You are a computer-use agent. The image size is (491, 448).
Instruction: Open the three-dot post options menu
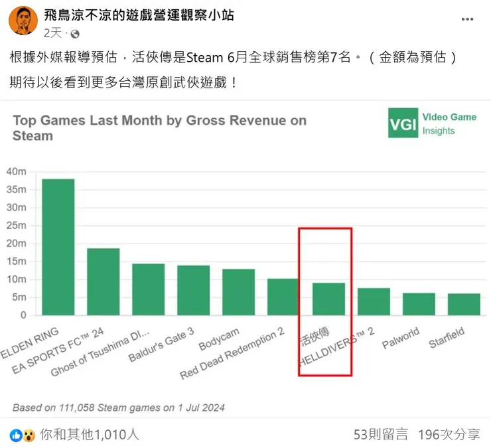(467, 19)
